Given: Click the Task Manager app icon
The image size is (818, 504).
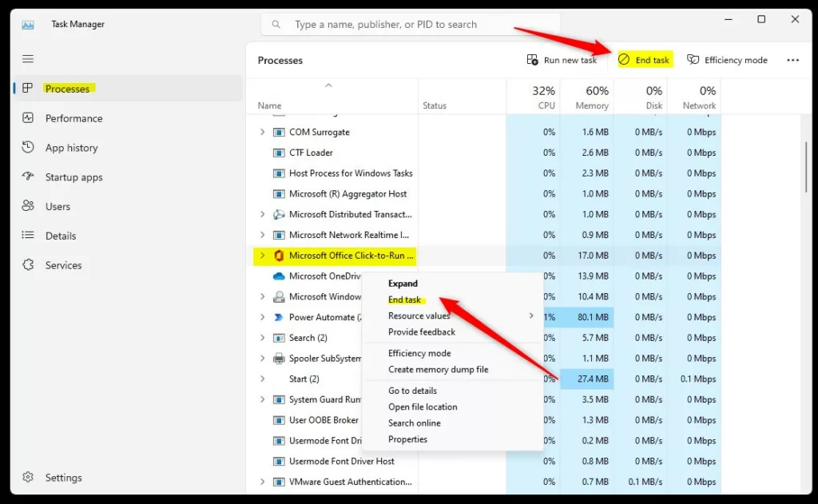Looking at the screenshot, I should coord(28,25).
